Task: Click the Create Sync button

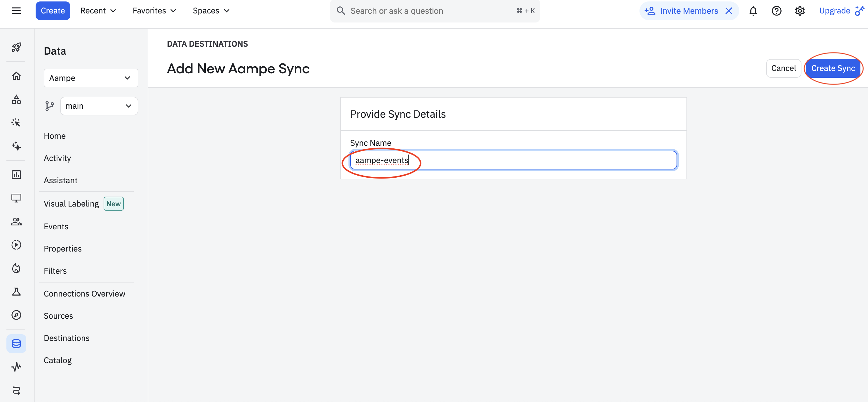Action: tap(833, 68)
